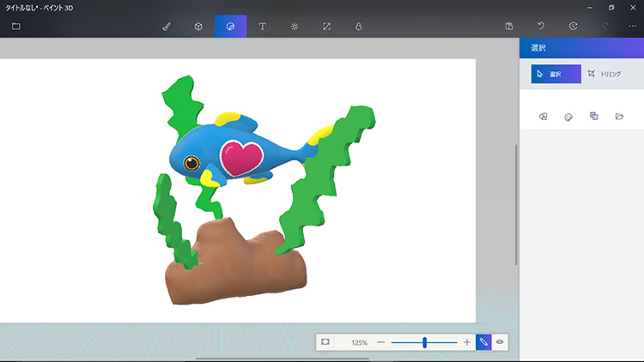Open the folder menu icon

click(x=15, y=27)
